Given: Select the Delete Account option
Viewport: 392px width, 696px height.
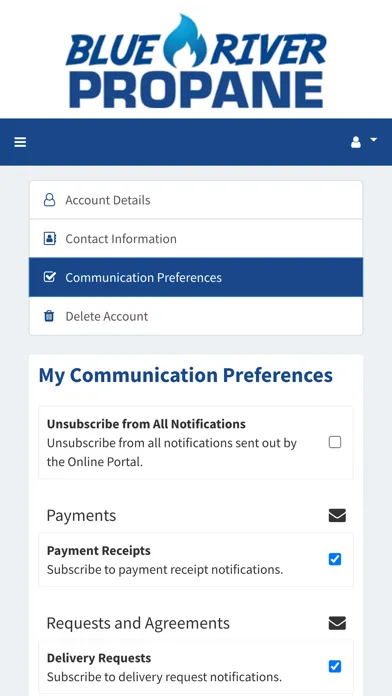Looking at the screenshot, I should 196,316.
